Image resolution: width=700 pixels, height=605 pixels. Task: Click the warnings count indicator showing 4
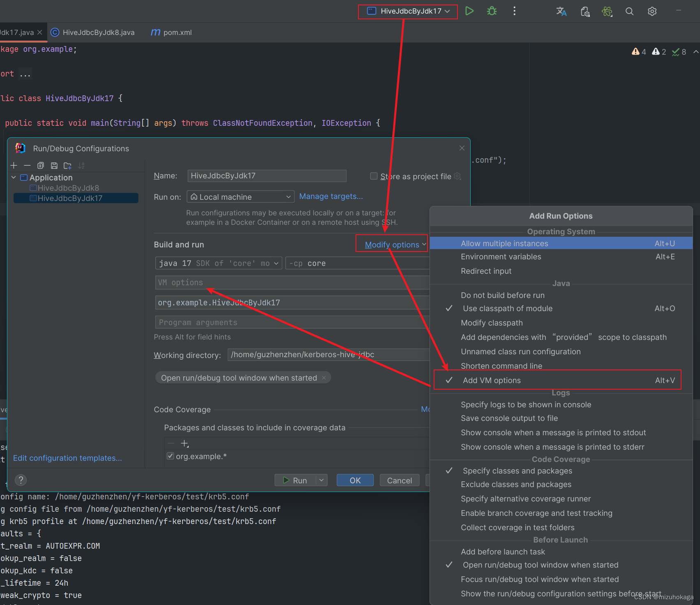(x=639, y=52)
